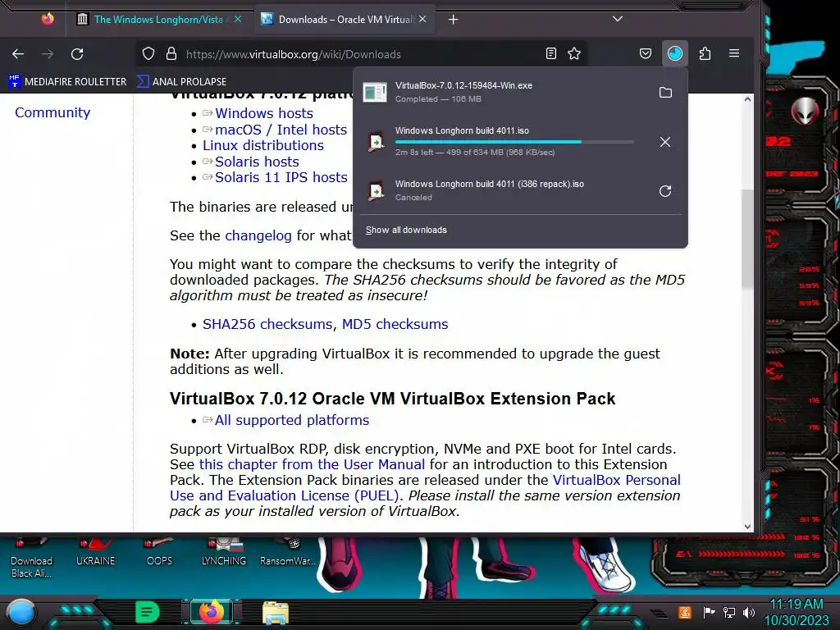Select the Downloads – Oracle VM VirtualBox tab
Image resolution: width=840 pixels, height=630 pixels.
(345, 20)
